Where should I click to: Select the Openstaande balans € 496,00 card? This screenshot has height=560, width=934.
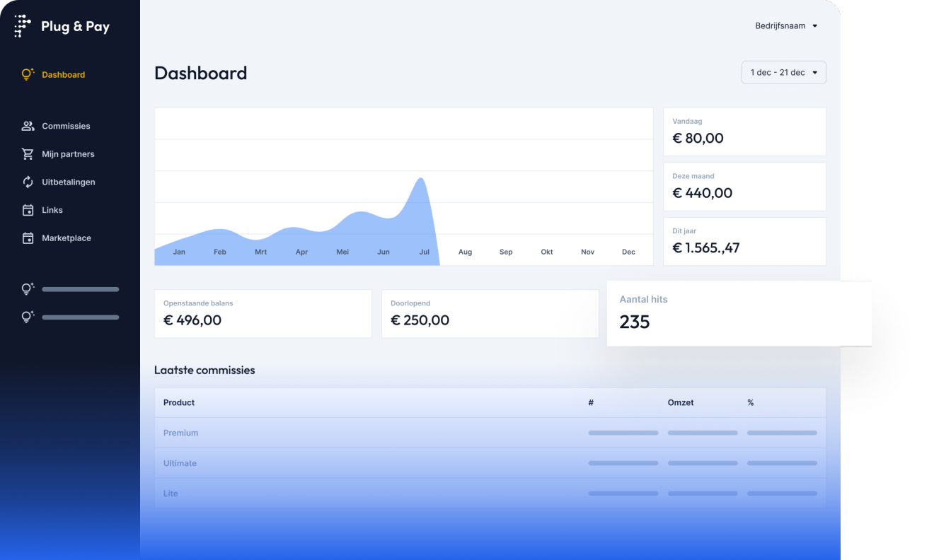[263, 313]
